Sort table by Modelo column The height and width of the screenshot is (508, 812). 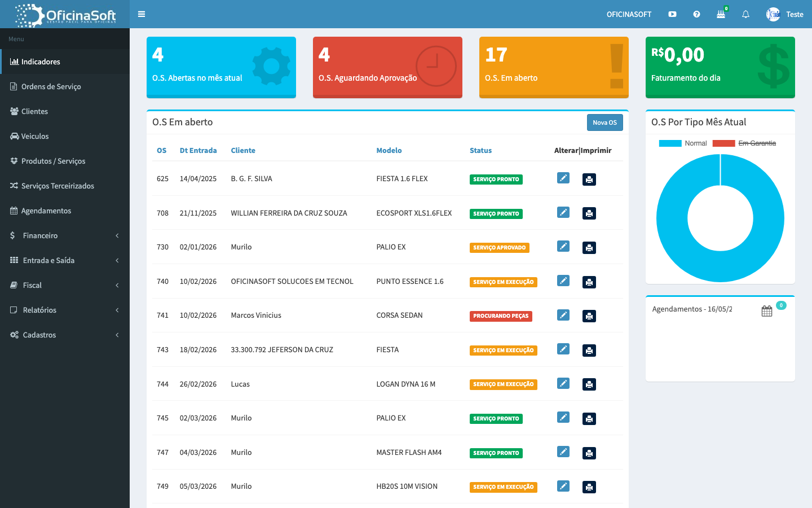point(389,150)
